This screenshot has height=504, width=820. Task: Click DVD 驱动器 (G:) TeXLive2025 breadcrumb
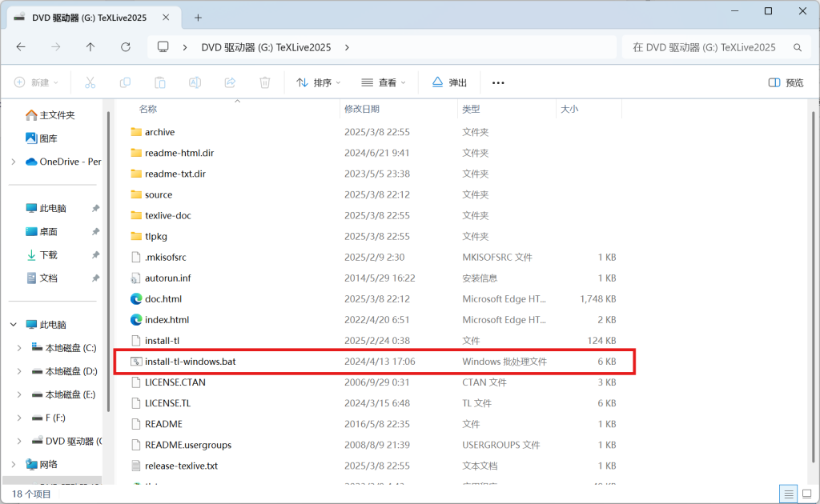266,47
